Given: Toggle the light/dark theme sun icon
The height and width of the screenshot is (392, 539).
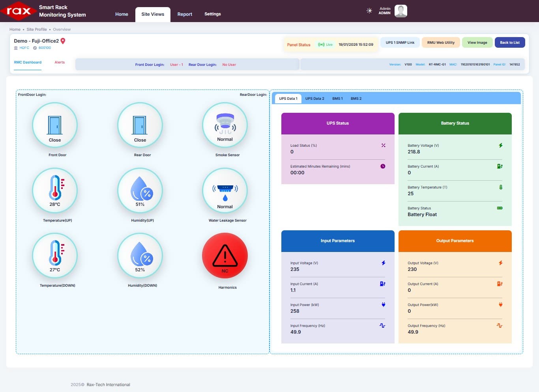Looking at the screenshot, I should click(x=369, y=11).
